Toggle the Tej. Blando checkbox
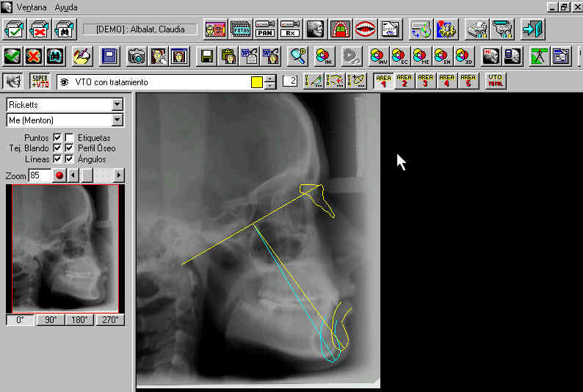Viewport: 583px width, 392px height. (x=57, y=148)
